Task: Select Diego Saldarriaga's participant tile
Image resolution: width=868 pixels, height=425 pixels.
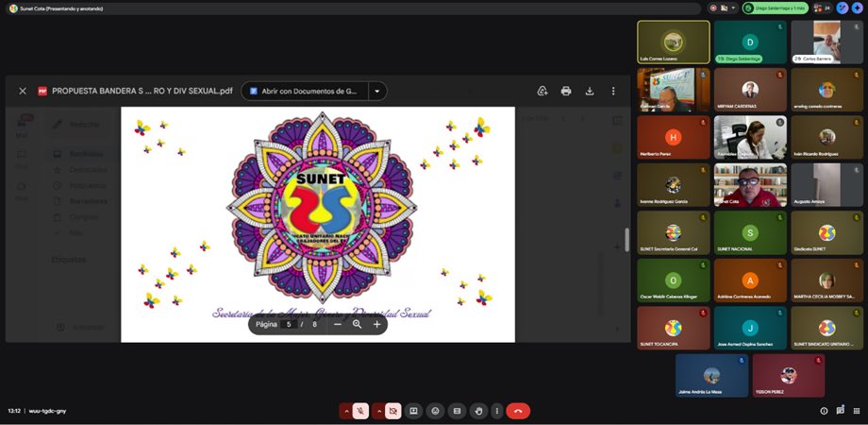Action: pos(750,42)
